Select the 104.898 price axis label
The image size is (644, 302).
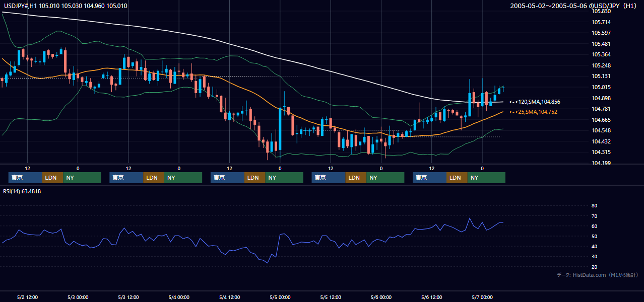pos(601,98)
